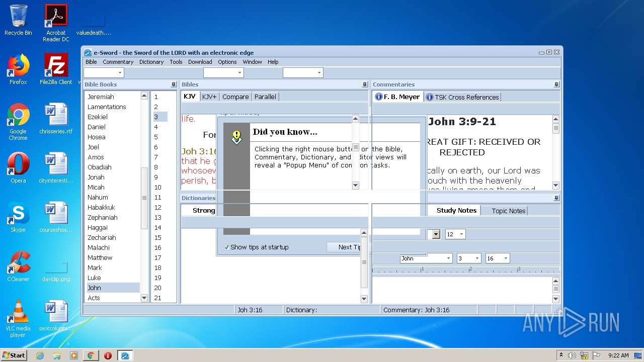Click the tip lightbulb icon in dialog

click(236, 137)
